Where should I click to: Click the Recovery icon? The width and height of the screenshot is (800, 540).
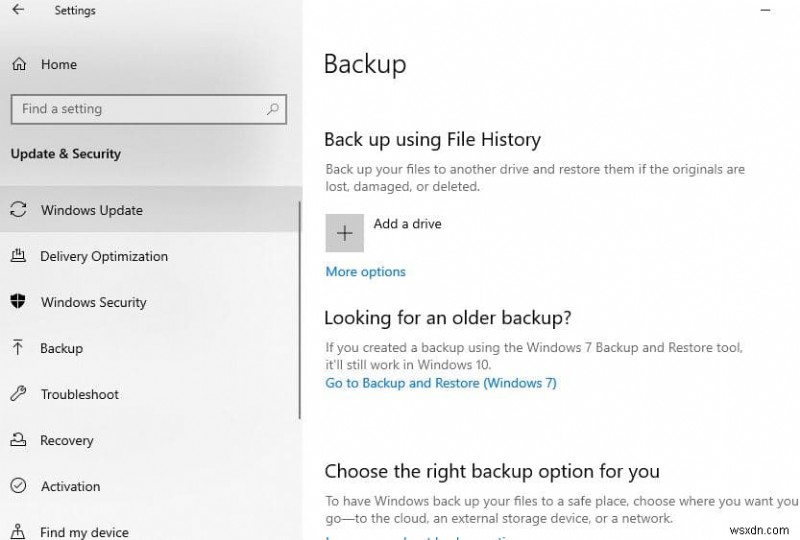(x=18, y=439)
